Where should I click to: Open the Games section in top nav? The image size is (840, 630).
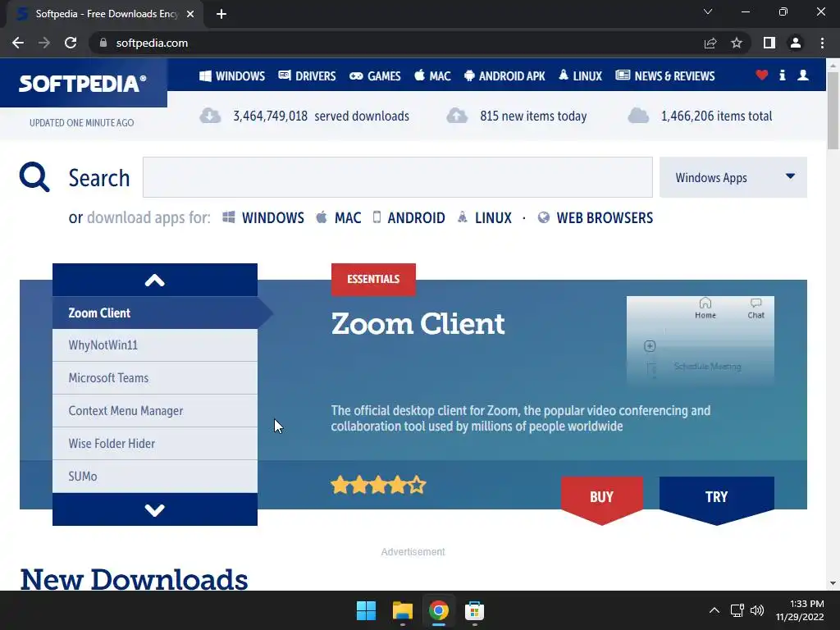[375, 76]
